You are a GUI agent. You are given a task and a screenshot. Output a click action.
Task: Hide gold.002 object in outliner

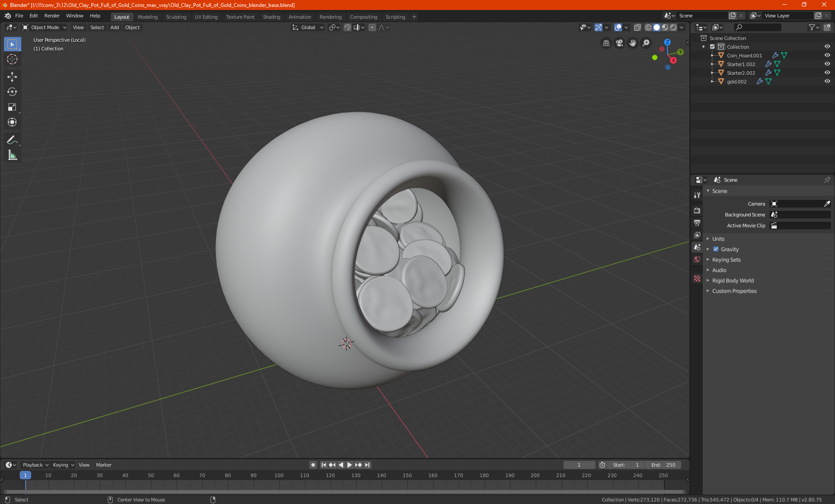pyautogui.click(x=827, y=81)
